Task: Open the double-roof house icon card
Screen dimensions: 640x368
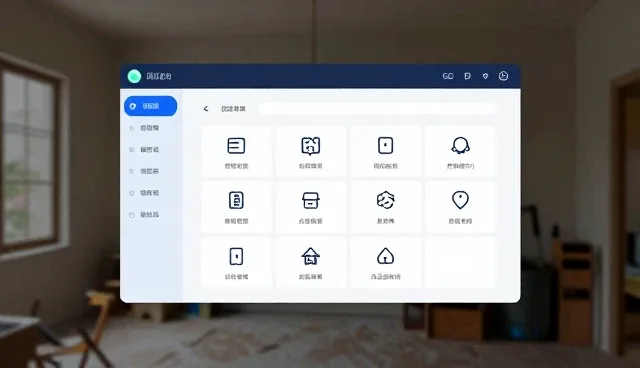Action: pyautogui.click(x=311, y=262)
